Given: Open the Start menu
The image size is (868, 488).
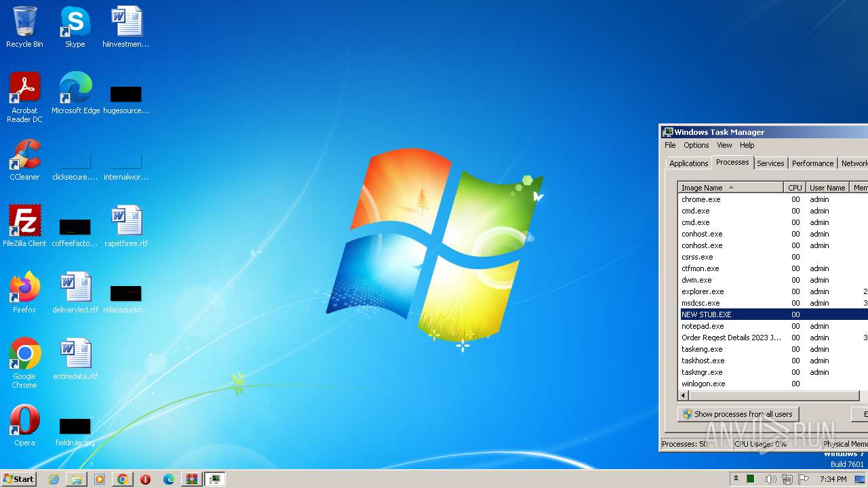Looking at the screenshot, I should (x=19, y=479).
